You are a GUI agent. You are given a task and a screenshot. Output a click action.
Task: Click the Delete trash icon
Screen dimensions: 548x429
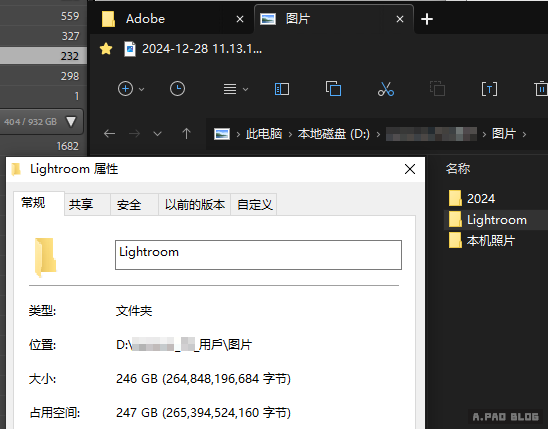(x=541, y=89)
